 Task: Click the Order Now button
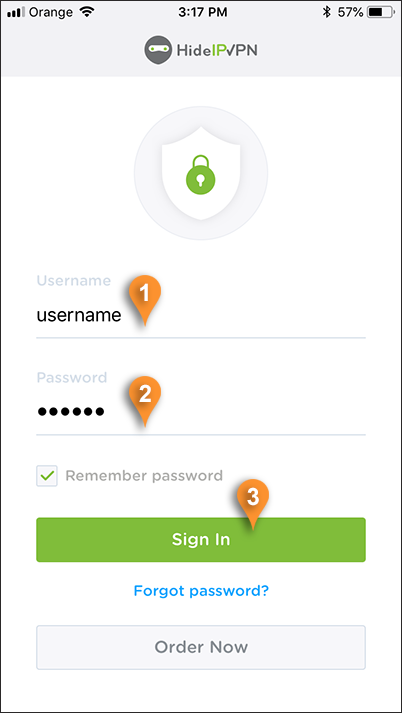coord(201,647)
